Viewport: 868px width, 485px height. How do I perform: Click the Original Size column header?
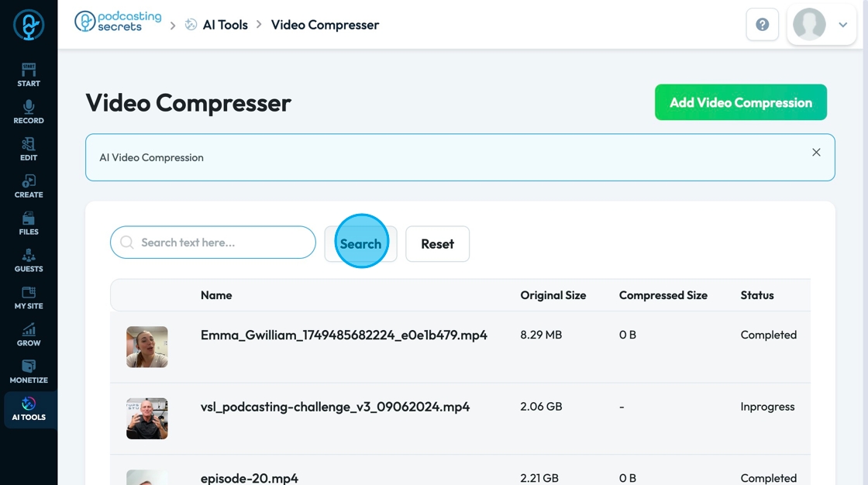click(x=553, y=295)
